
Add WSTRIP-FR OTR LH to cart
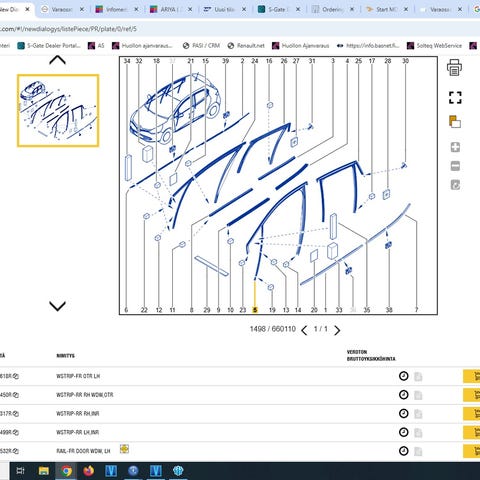pyautogui.click(x=472, y=376)
